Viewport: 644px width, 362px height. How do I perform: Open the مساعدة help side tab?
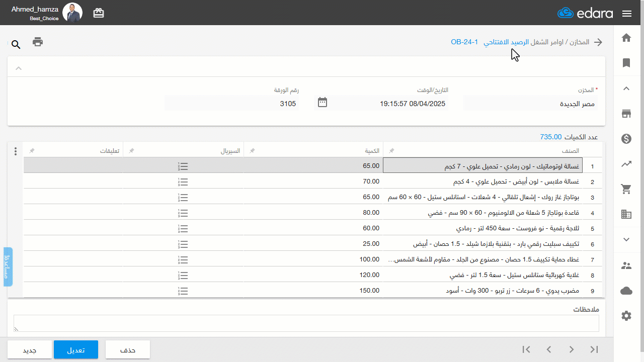8,267
